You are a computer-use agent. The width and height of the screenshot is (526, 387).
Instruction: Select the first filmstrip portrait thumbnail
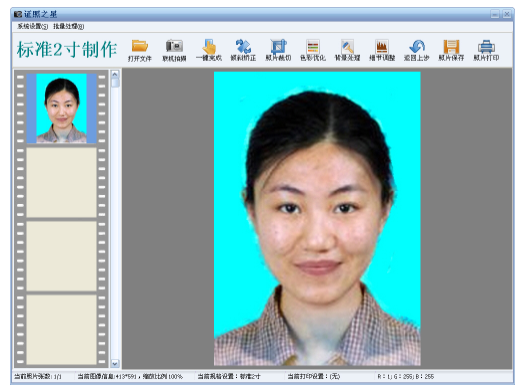click(x=61, y=108)
